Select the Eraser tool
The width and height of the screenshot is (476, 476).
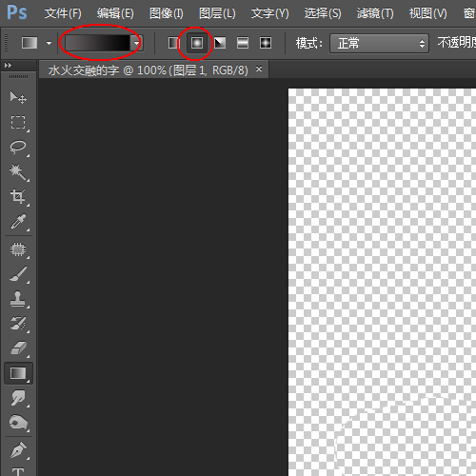pyautogui.click(x=18, y=348)
